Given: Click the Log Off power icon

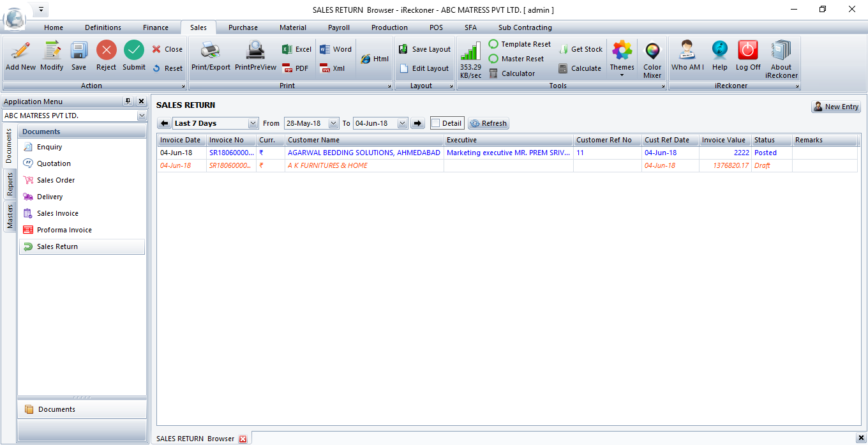Looking at the screenshot, I should pyautogui.click(x=747, y=51).
